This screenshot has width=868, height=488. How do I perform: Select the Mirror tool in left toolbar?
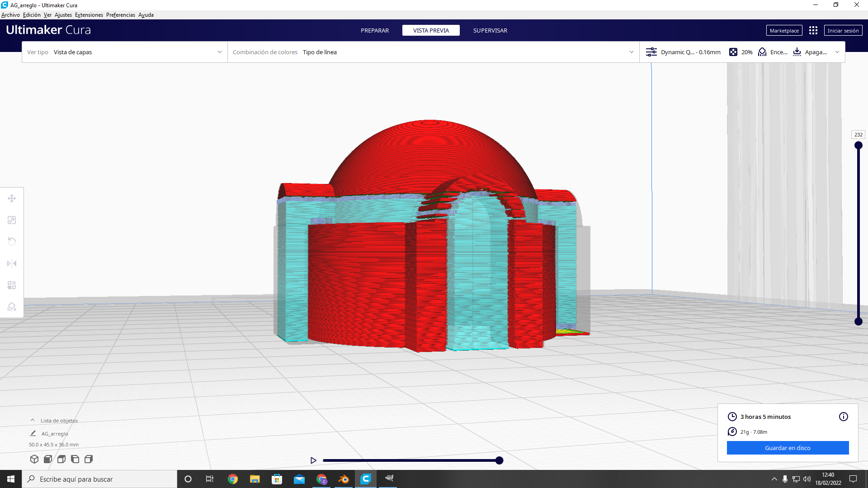12,263
